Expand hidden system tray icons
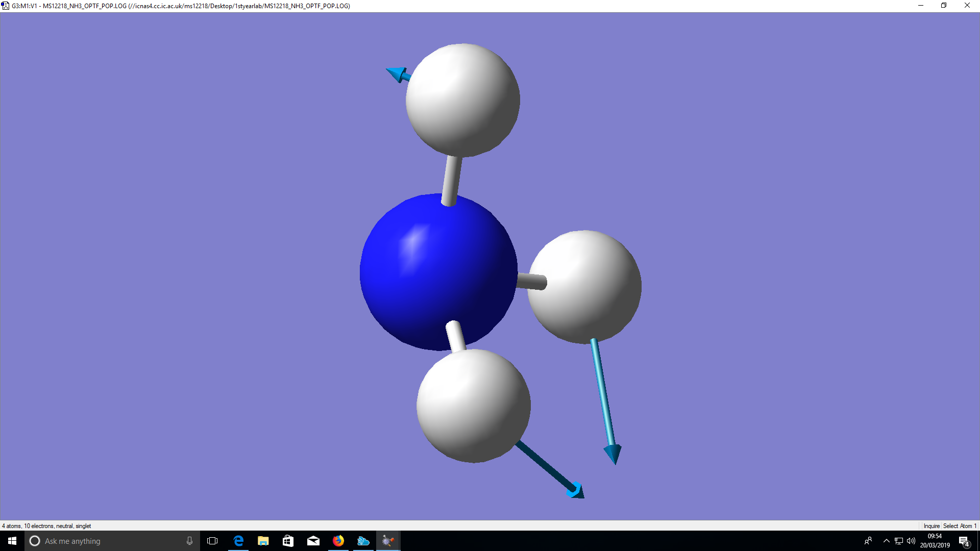The image size is (980, 551). pyautogui.click(x=886, y=541)
